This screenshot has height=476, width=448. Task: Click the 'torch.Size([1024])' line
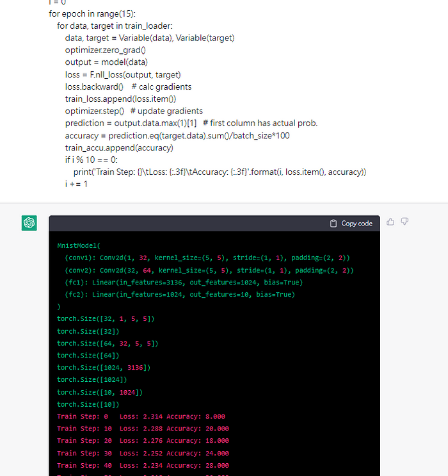[92, 380]
